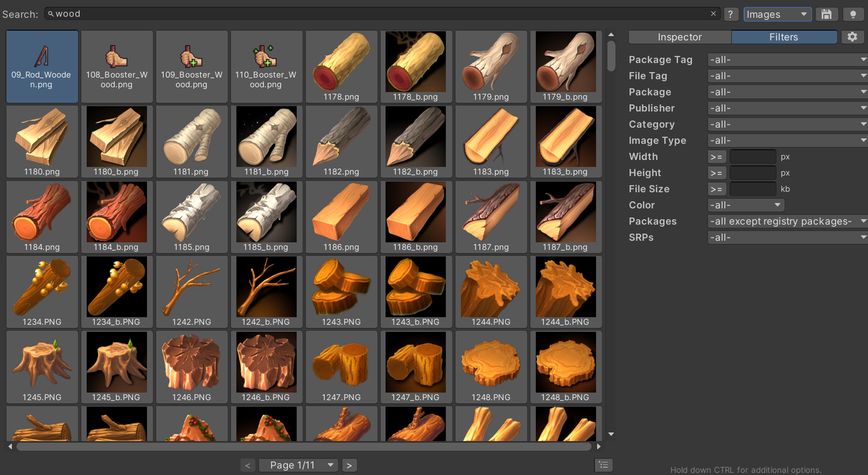Click the magnifier icon in the search field
The height and width of the screenshot is (475, 868).
pos(51,14)
